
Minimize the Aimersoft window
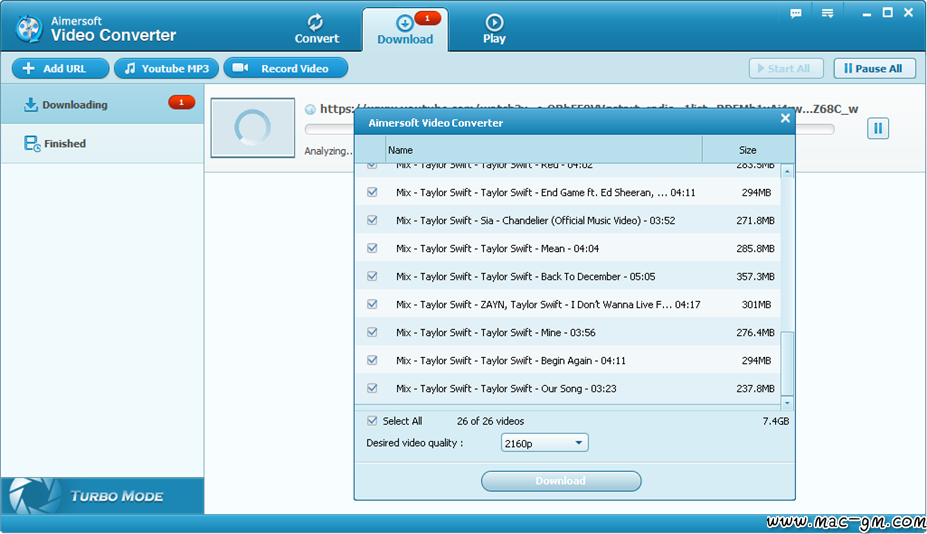coord(866,13)
